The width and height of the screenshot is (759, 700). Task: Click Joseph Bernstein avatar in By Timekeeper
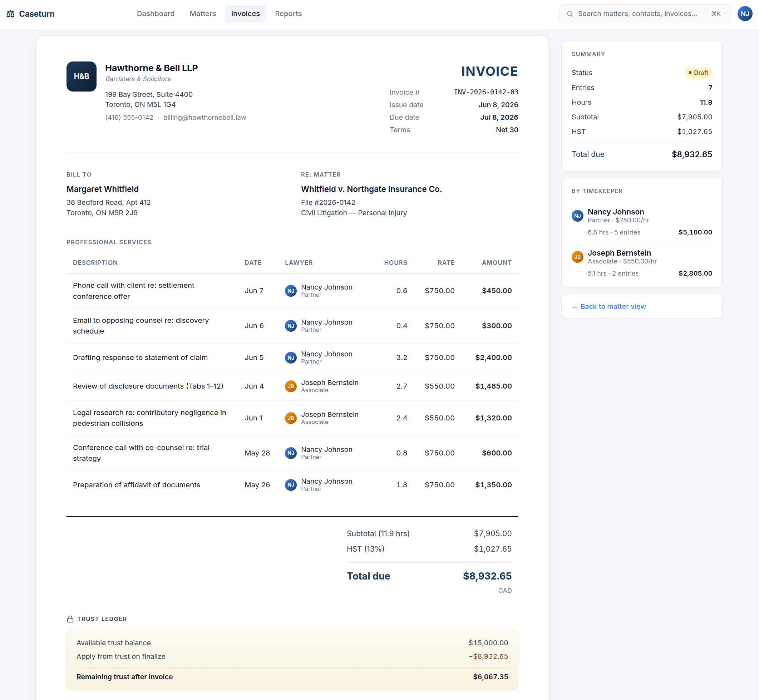coord(577,257)
